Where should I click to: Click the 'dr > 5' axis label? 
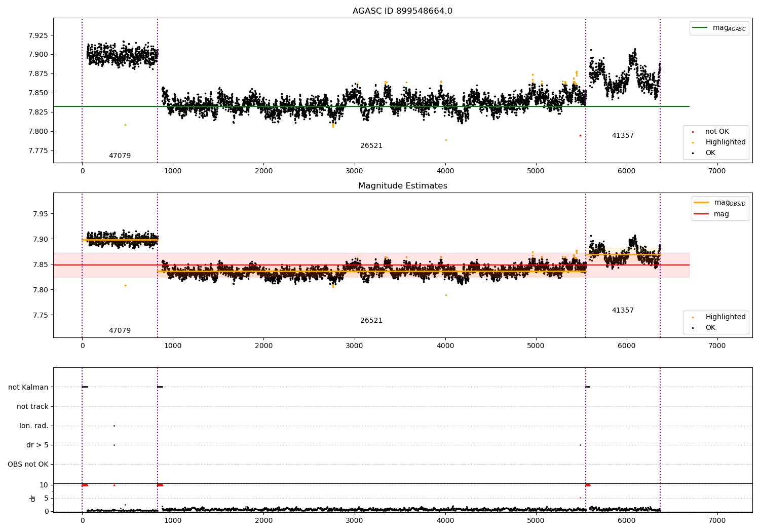(x=37, y=445)
